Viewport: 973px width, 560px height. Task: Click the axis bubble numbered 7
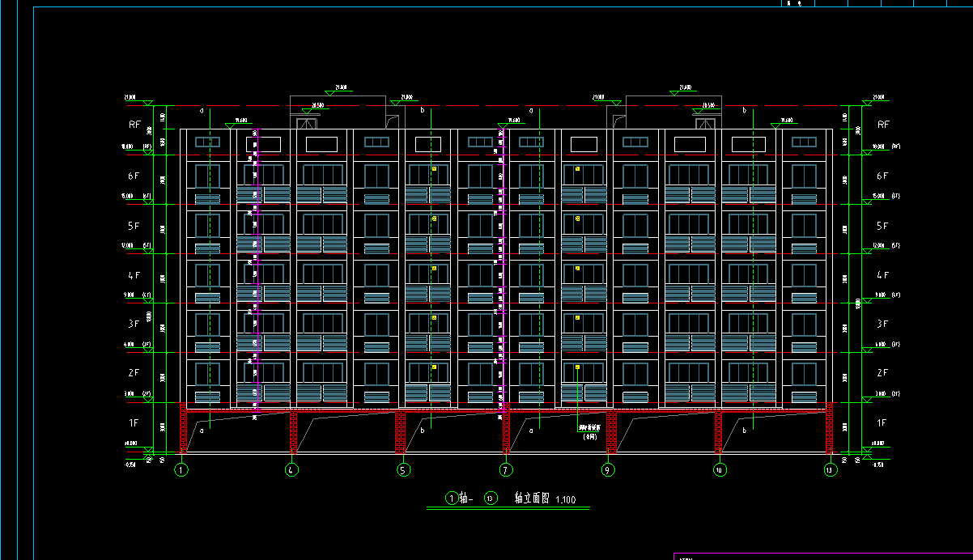pos(506,469)
